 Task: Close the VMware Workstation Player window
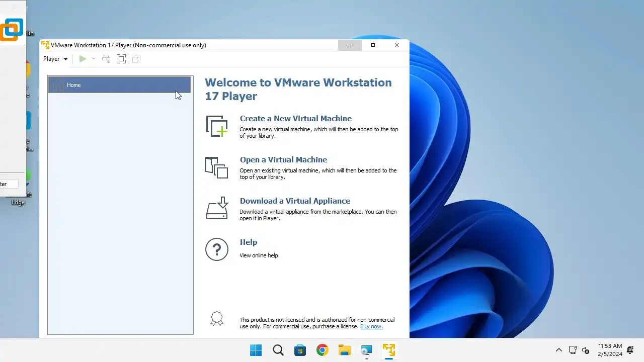[x=396, y=45]
